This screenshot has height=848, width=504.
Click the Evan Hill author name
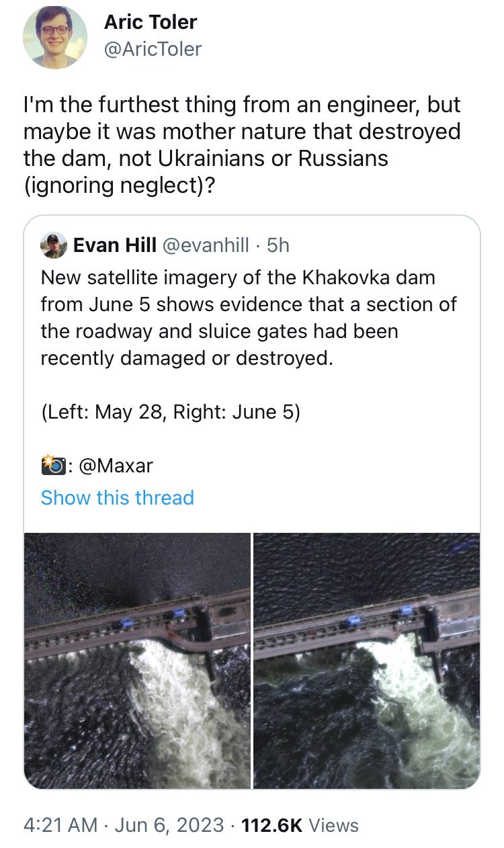(x=115, y=246)
